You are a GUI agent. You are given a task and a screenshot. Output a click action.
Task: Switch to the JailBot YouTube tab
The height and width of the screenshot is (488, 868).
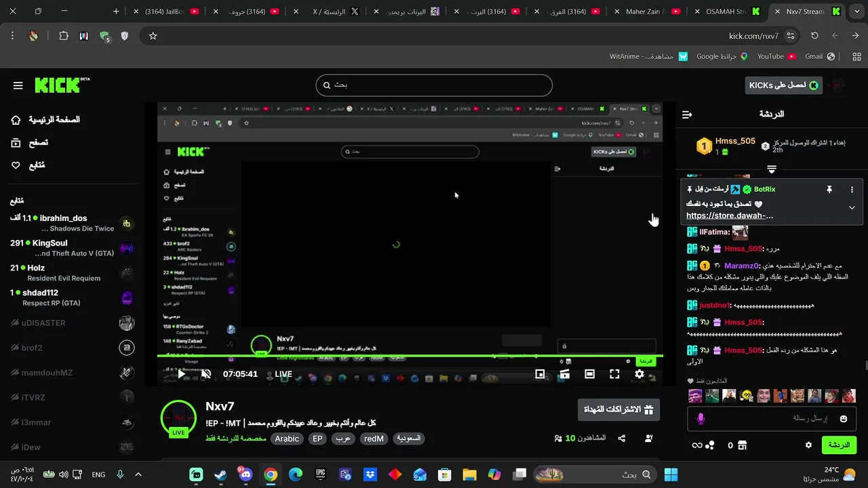pos(166,12)
